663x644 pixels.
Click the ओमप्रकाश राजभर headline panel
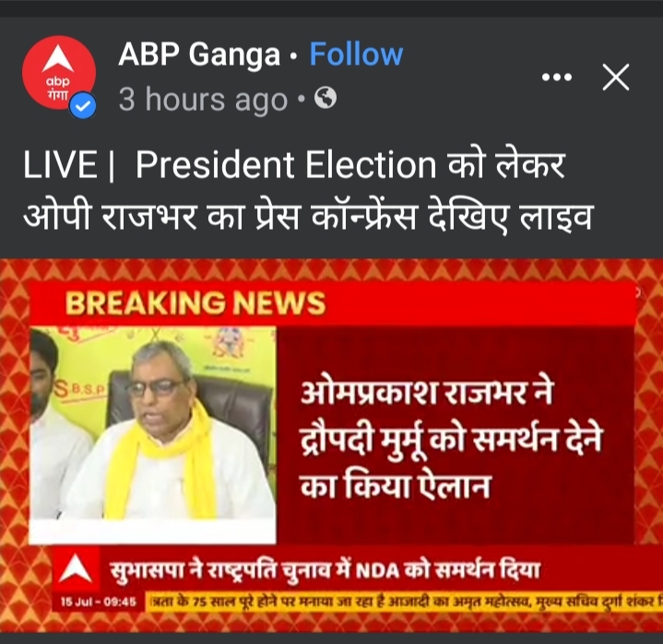[x=456, y=435]
